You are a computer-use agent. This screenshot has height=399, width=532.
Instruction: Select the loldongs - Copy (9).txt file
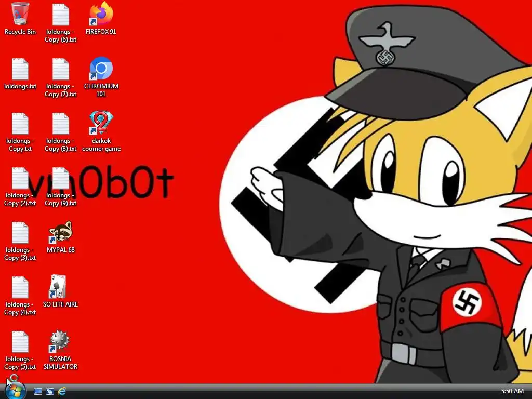[x=60, y=187]
